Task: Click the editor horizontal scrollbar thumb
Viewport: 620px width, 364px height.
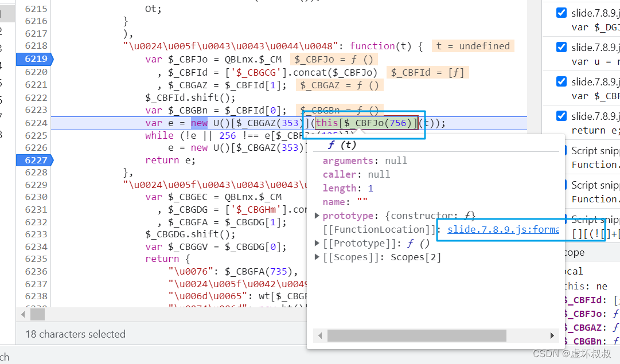Action: click(x=37, y=315)
